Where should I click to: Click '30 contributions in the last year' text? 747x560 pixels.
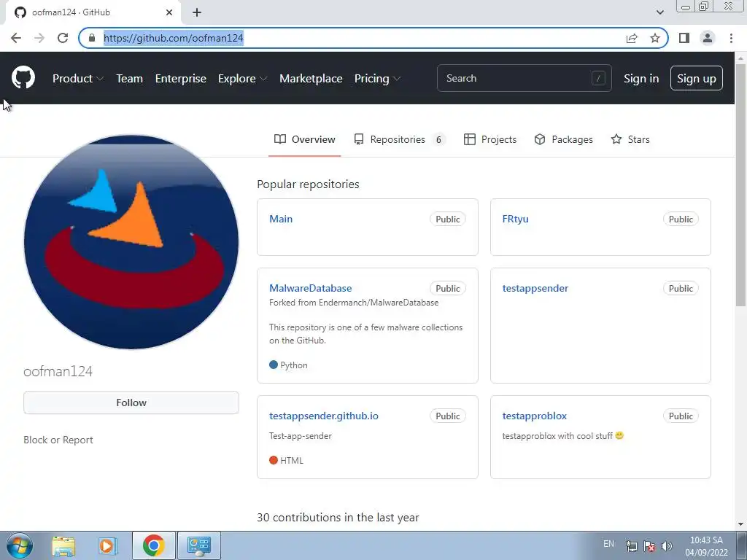338,518
